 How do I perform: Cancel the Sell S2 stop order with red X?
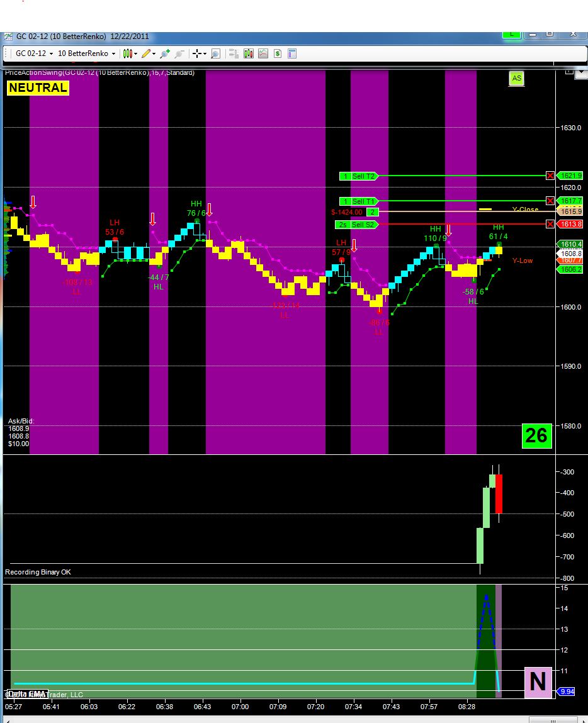tap(550, 224)
